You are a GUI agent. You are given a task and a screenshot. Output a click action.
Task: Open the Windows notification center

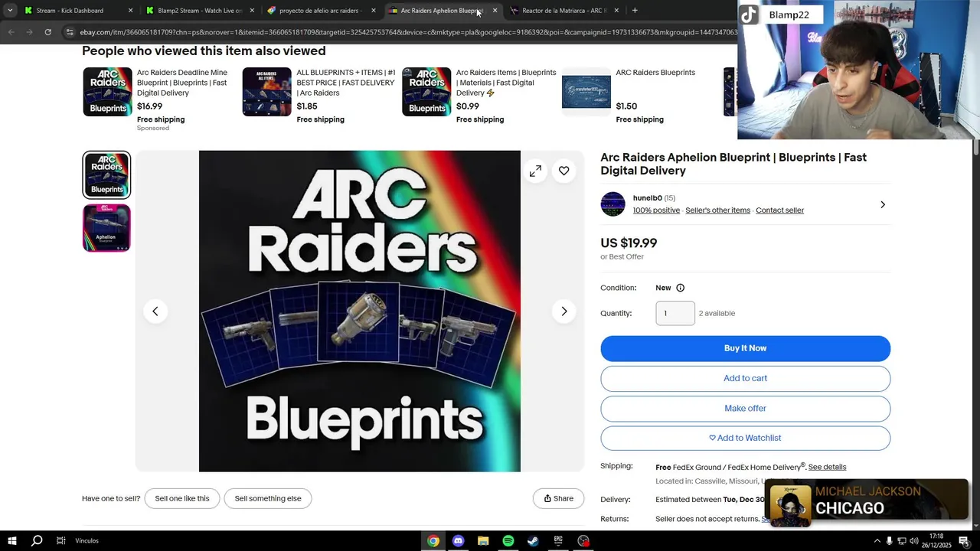coord(964,541)
